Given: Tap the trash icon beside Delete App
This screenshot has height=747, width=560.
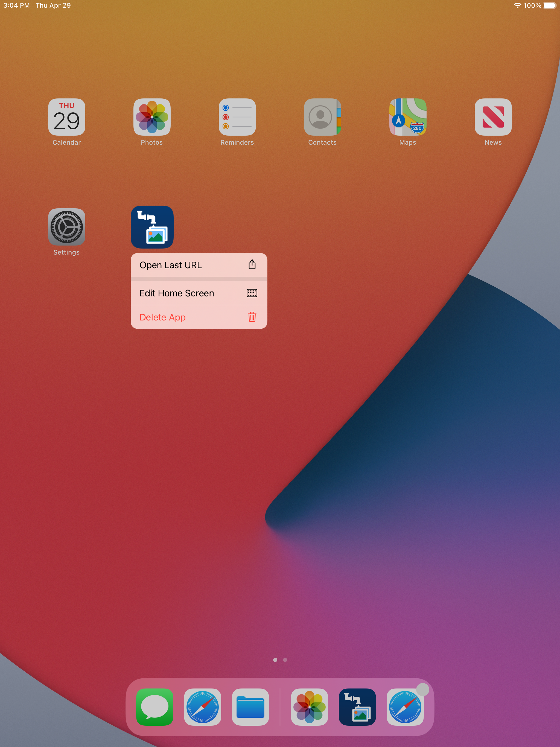Looking at the screenshot, I should pyautogui.click(x=252, y=317).
